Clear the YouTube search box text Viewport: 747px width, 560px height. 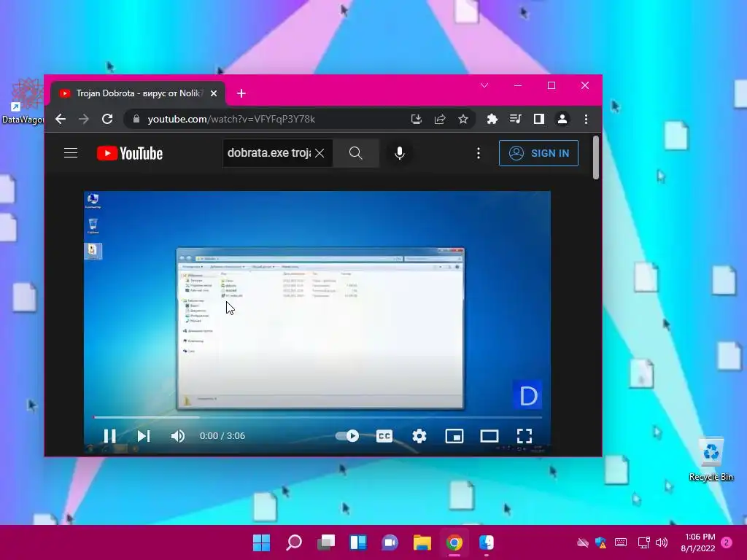[x=320, y=153]
